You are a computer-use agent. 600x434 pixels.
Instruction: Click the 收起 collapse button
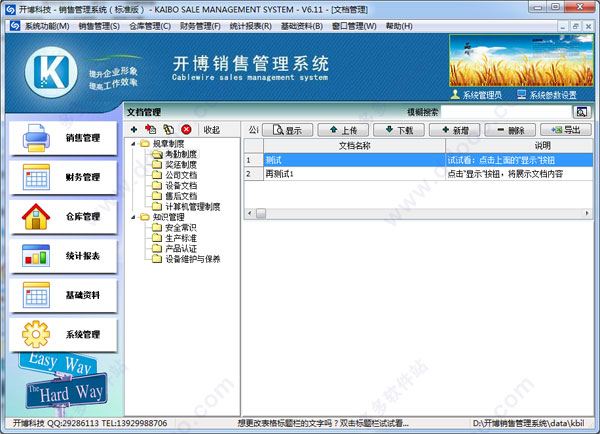[212, 130]
